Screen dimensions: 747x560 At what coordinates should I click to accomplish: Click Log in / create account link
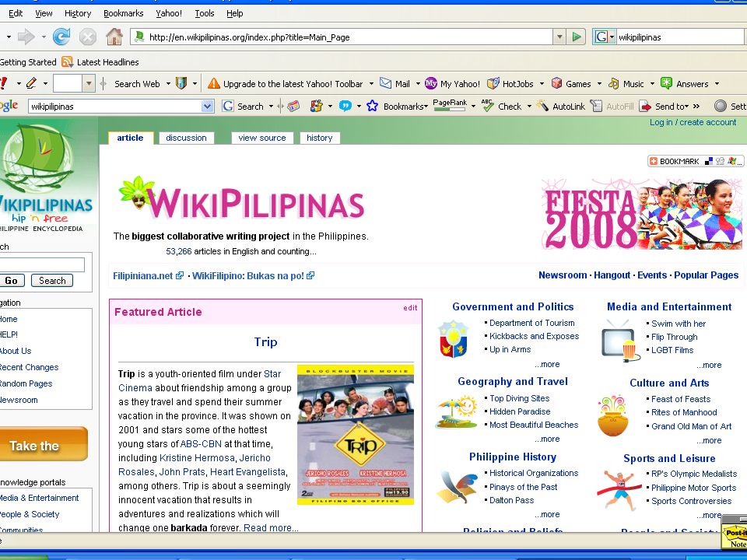click(693, 122)
